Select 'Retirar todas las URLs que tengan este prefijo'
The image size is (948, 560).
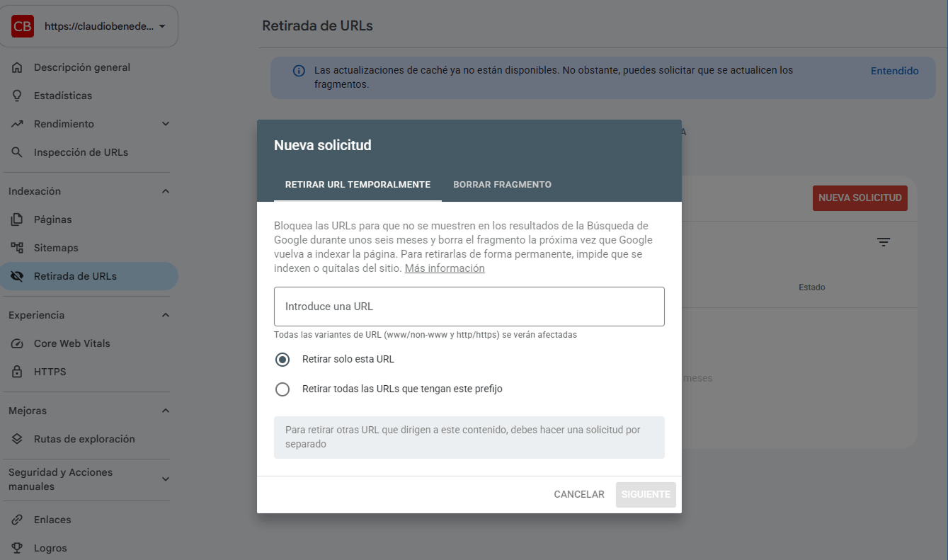coord(282,389)
